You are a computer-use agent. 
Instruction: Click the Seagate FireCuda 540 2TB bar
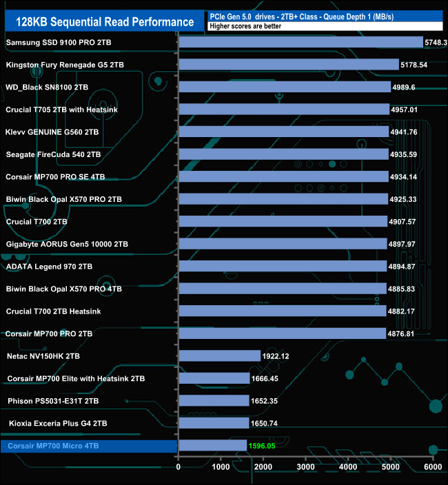pyautogui.click(x=284, y=154)
